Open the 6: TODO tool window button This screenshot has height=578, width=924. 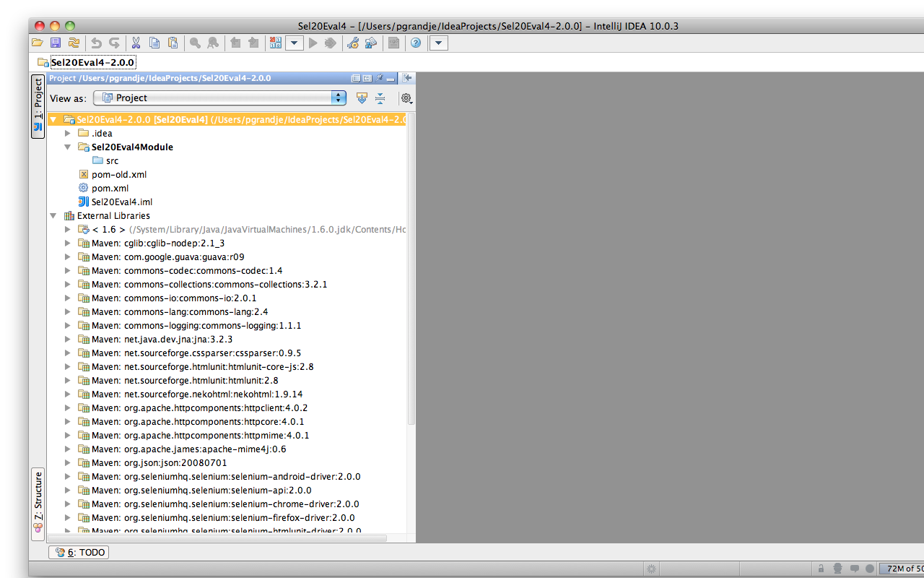pyautogui.click(x=79, y=552)
